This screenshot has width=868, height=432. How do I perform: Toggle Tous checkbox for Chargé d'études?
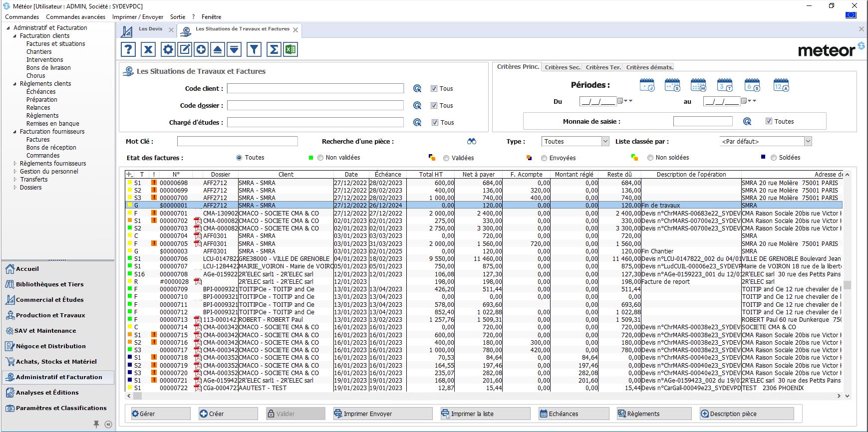[x=435, y=123]
